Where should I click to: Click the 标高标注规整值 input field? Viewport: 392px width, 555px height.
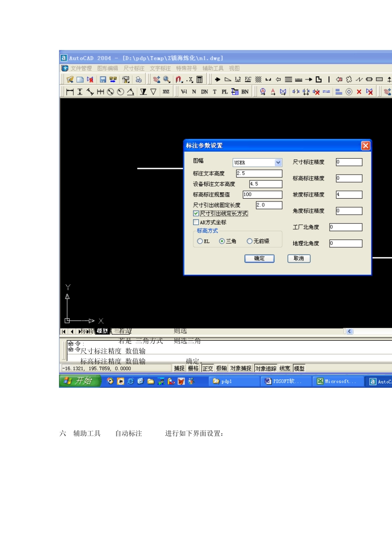[x=262, y=194]
